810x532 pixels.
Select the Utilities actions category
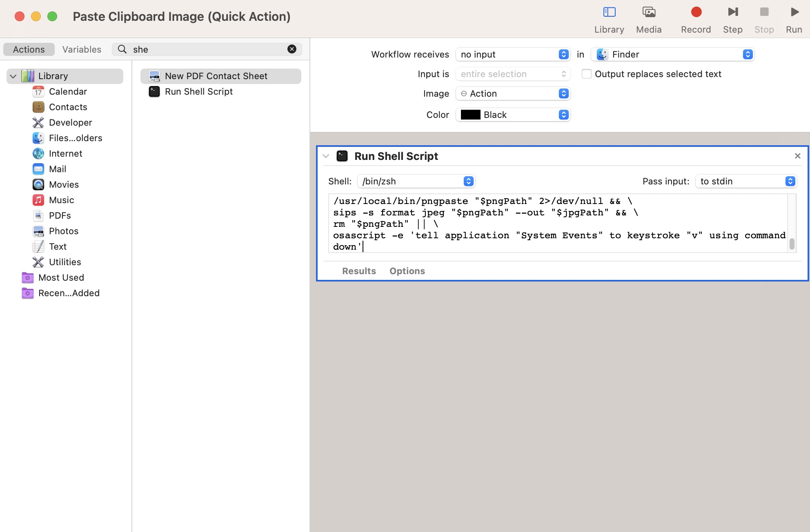tap(65, 262)
